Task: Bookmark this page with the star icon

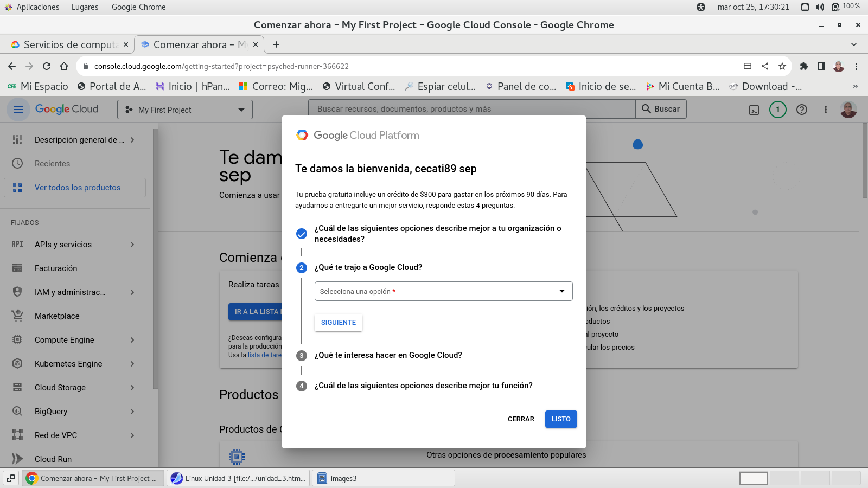Action: point(782,66)
